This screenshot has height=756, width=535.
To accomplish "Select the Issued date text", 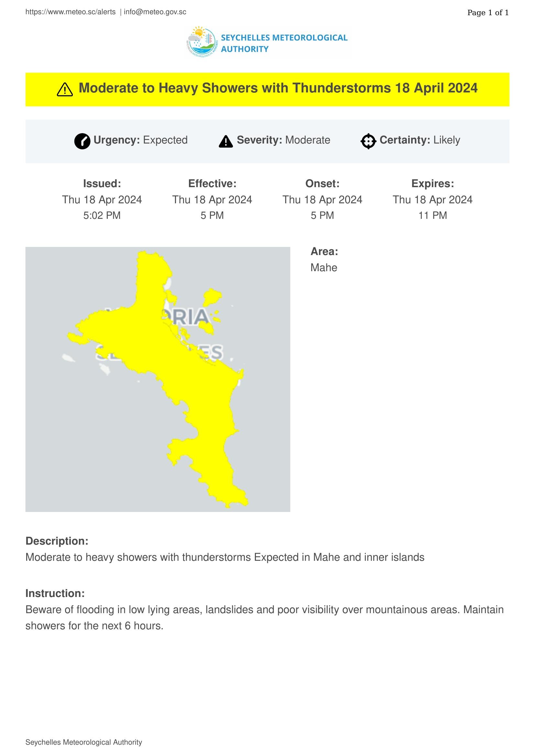I will click(x=102, y=199).
